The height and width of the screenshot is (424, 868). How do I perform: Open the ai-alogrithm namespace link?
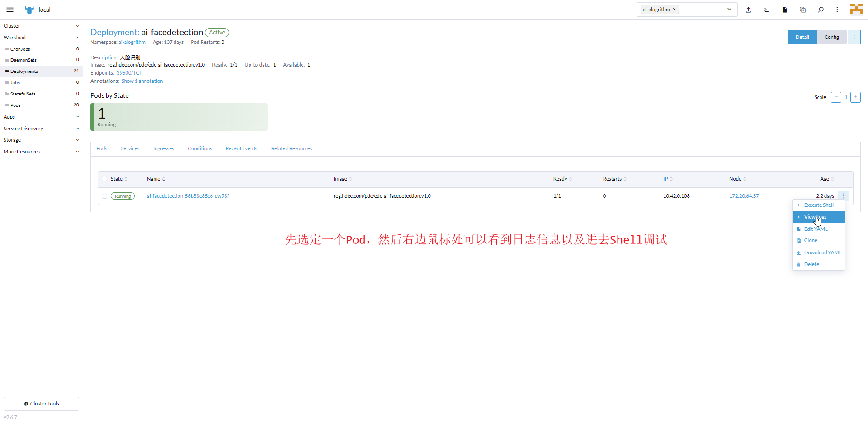pyautogui.click(x=132, y=42)
